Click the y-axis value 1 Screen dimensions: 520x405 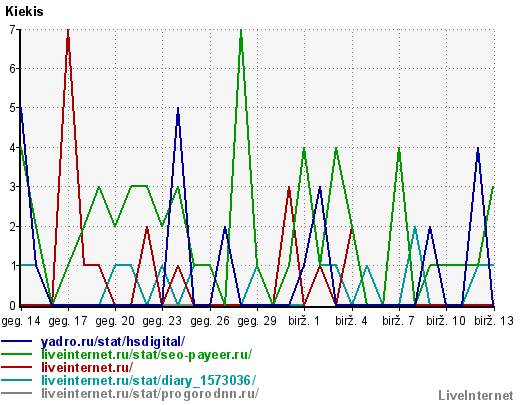tap(12, 266)
